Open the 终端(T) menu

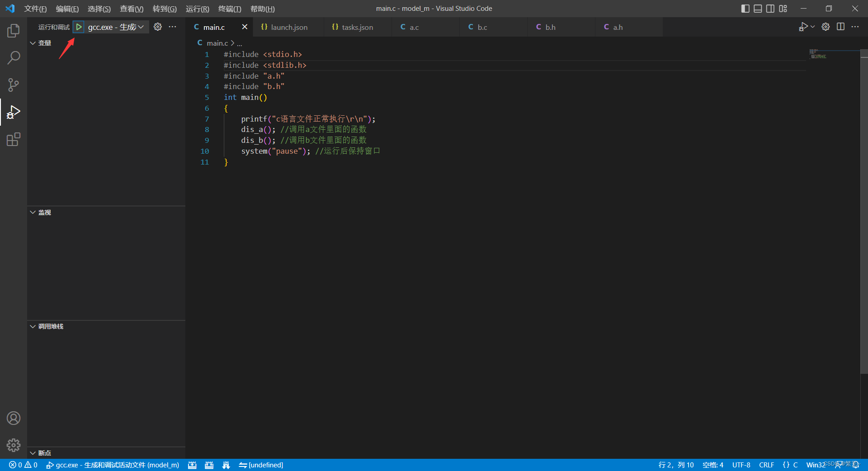click(230, 9)
